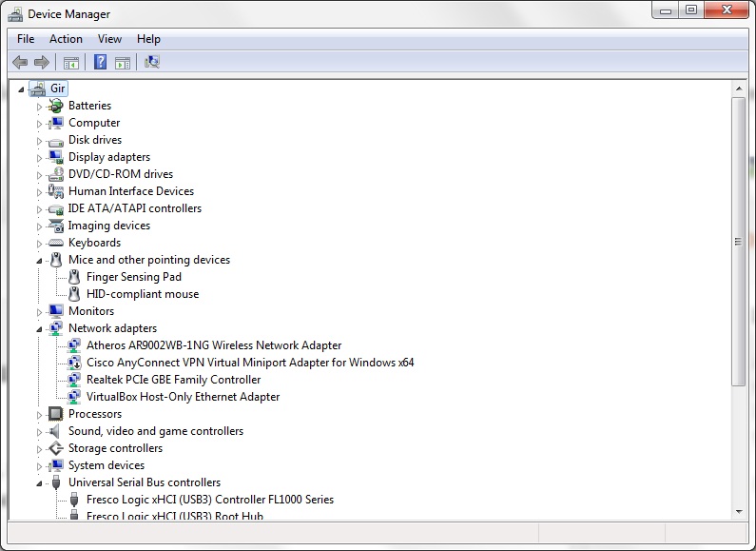Open the View menu
This screenshot has width=756, height=551.
(x=109, y=39)
